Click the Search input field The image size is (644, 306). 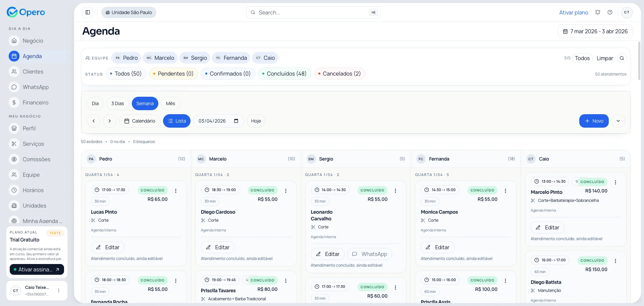[x=312, y=12]
